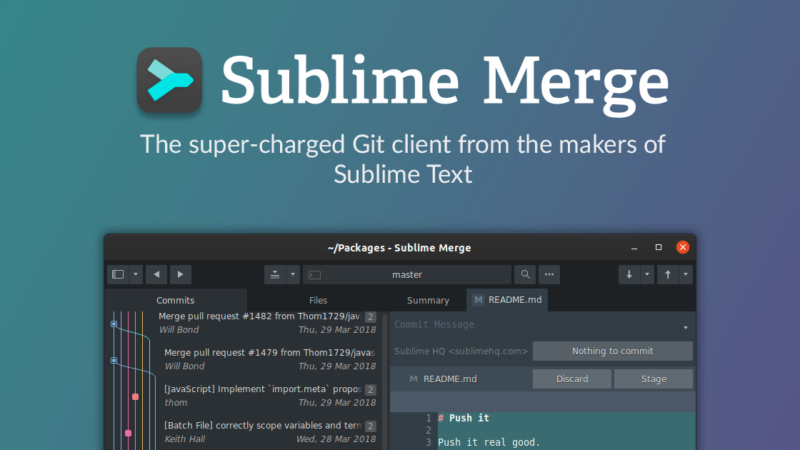The image size is (800, 450).
Task: Switch to the Commits tab
Action: pos(175,300)
